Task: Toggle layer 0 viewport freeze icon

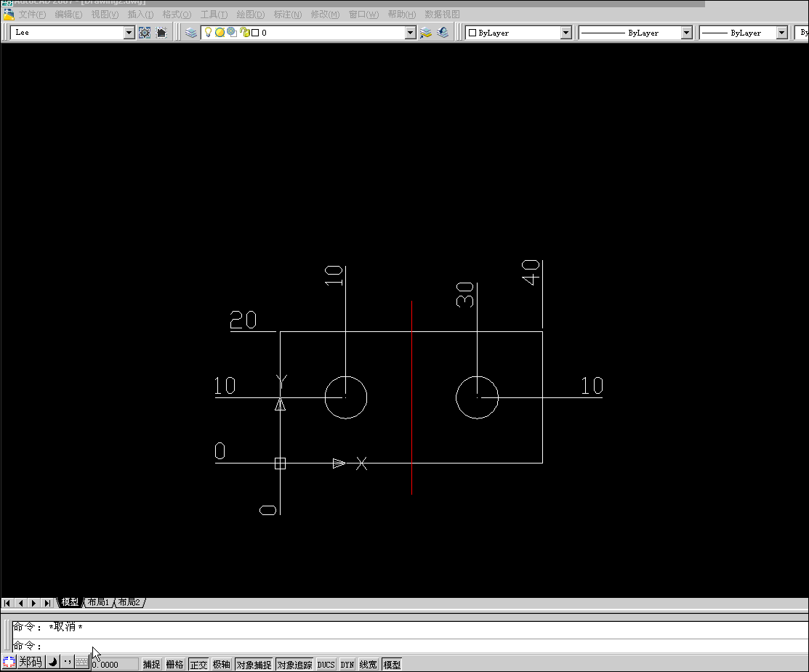Action: [x=232, y=32]
